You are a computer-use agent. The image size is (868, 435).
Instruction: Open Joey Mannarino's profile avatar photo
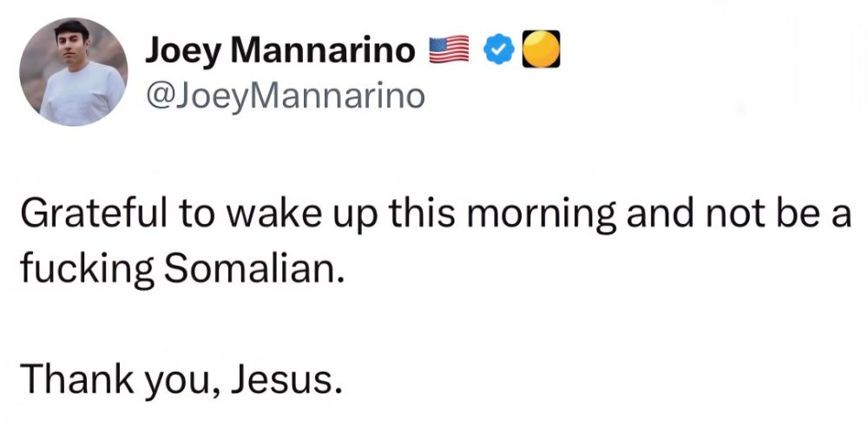73,72
